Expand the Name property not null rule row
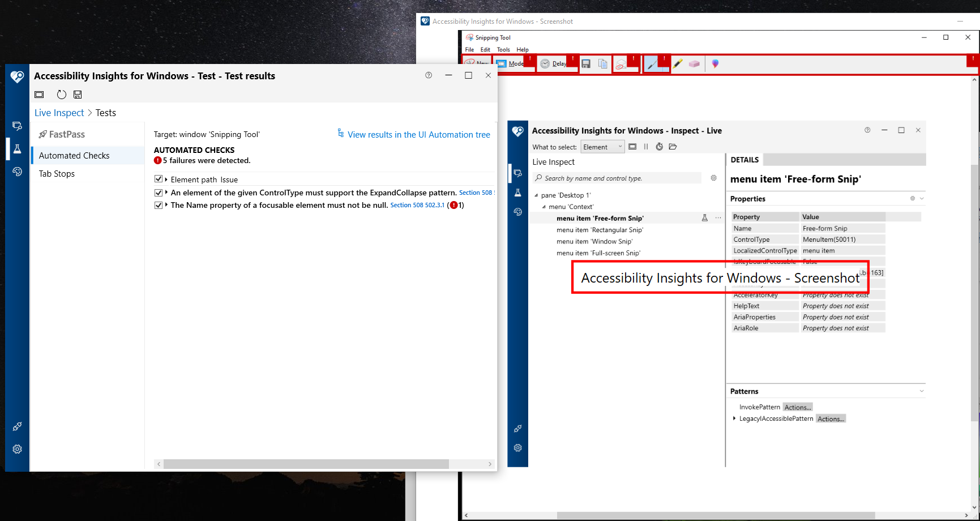980x521 pixels. [x=166, y=205]
